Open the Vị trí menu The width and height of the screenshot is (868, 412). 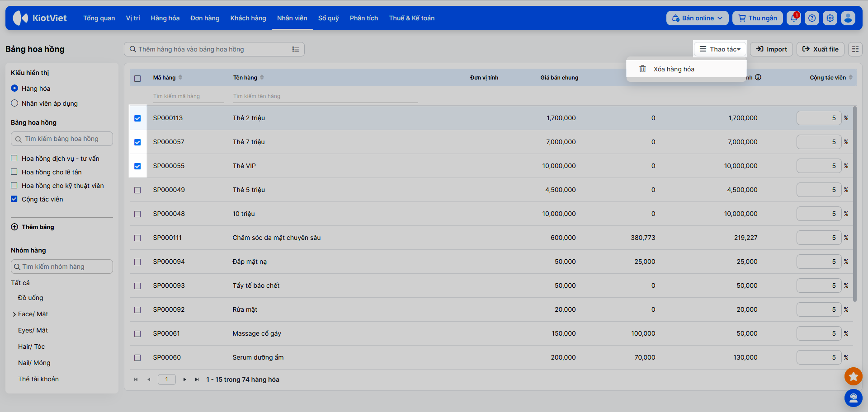133,18
